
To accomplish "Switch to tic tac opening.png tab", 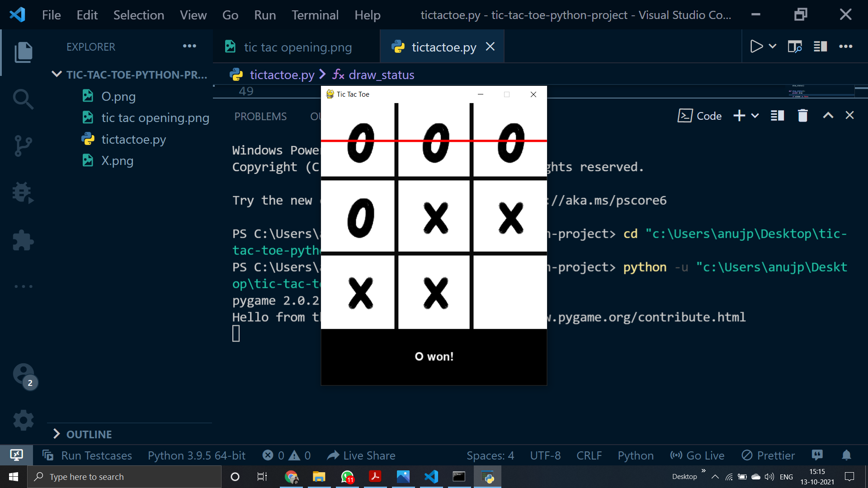I will pos(297,47).
